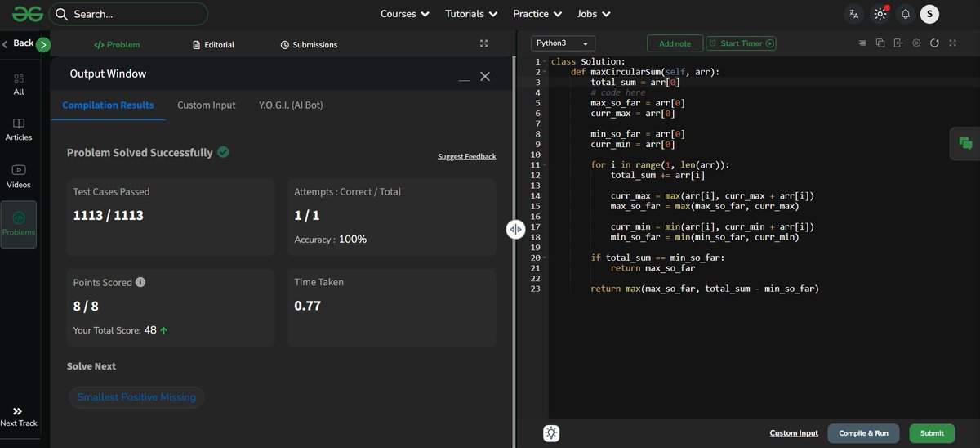Select Problems in the sidebar
Screen dimensions: 980x448
coord(19,224)
